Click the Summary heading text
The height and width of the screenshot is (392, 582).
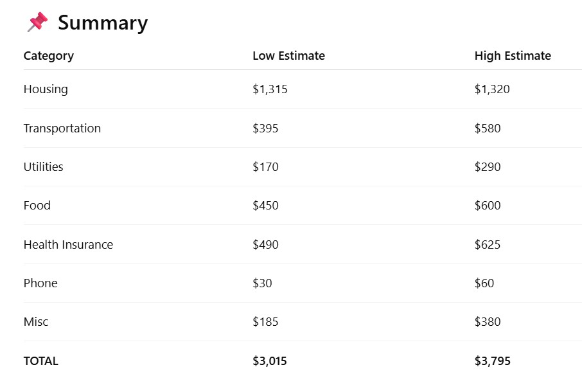pyautogui.click(x=103, y=23)
